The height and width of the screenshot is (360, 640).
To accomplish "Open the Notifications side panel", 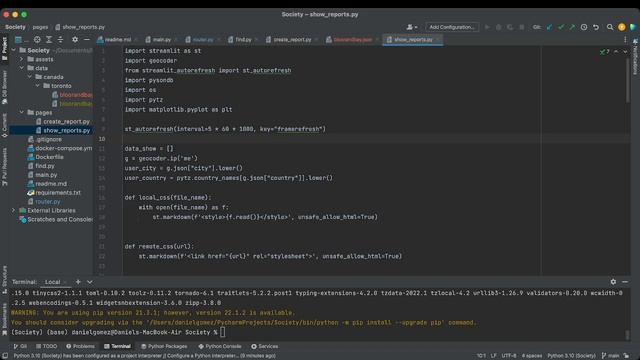I will [635, 56].
